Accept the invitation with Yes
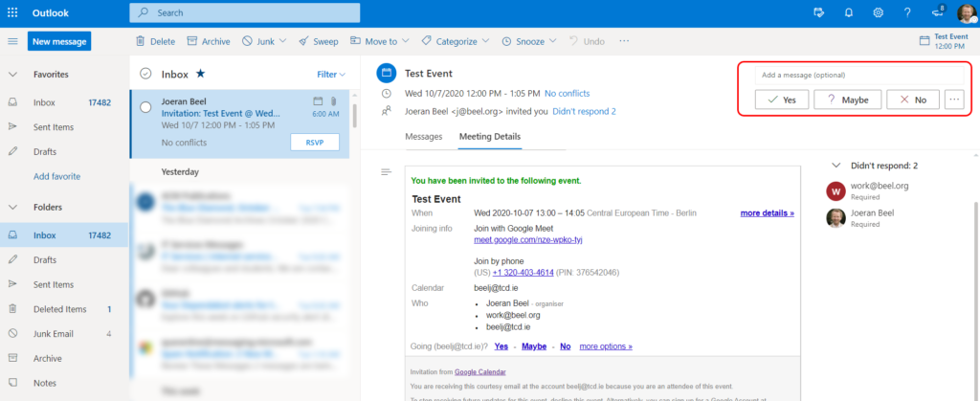 click(x=782, y=100)
